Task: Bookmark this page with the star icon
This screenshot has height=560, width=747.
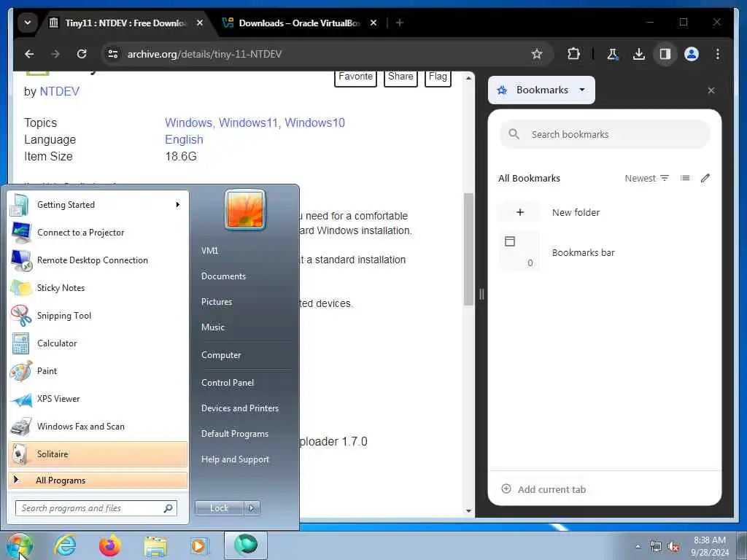Action: click(537, 54)
